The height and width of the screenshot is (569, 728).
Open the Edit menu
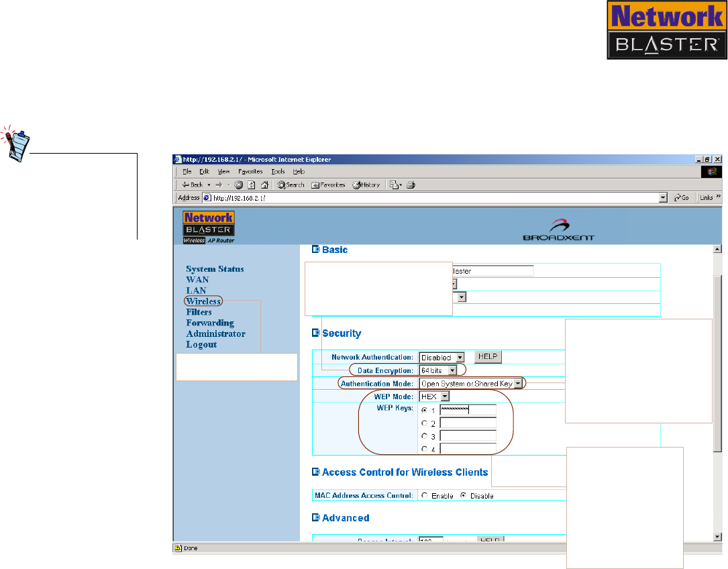pos(204,171)
